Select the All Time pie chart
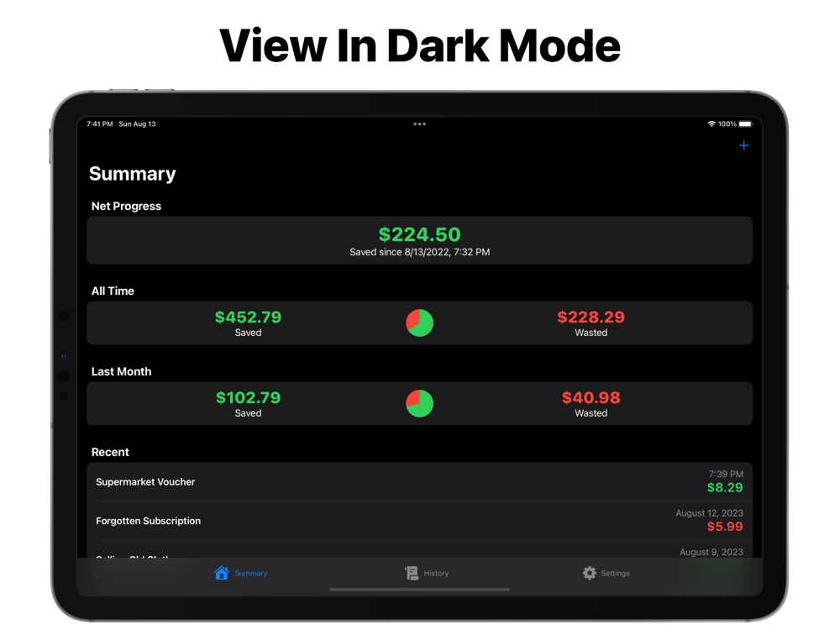The image size is (840, 630). point(419,323)
